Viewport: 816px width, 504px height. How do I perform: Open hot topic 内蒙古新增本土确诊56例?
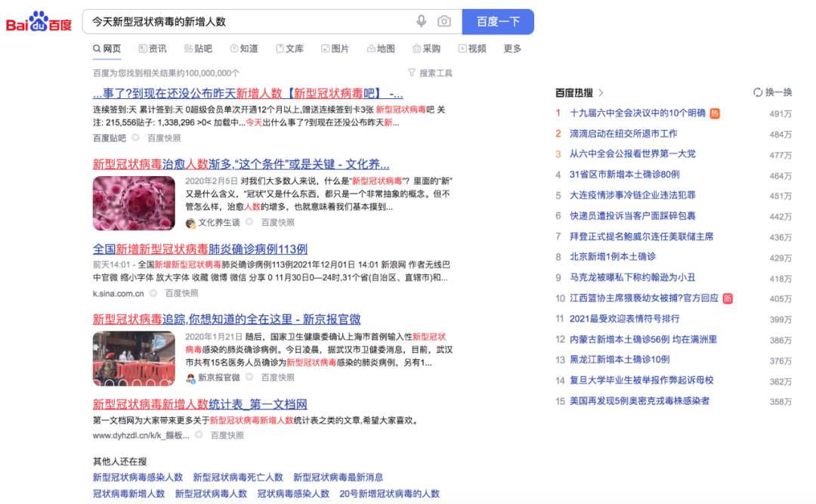pos(643,340)
